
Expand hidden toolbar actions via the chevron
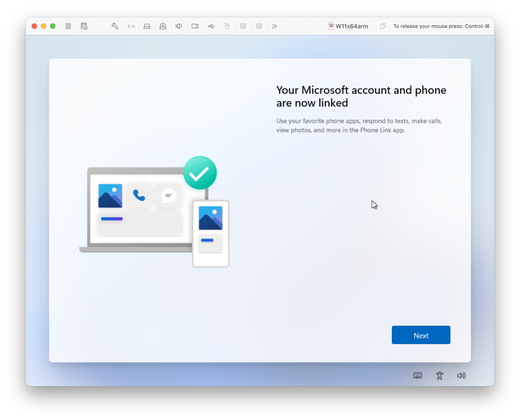coord(274,26)
